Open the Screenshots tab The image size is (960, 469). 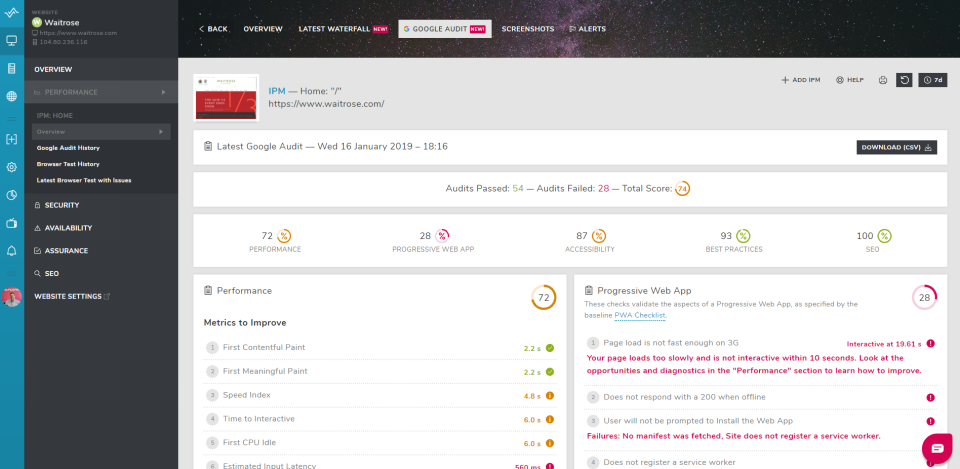coord(528,29)
